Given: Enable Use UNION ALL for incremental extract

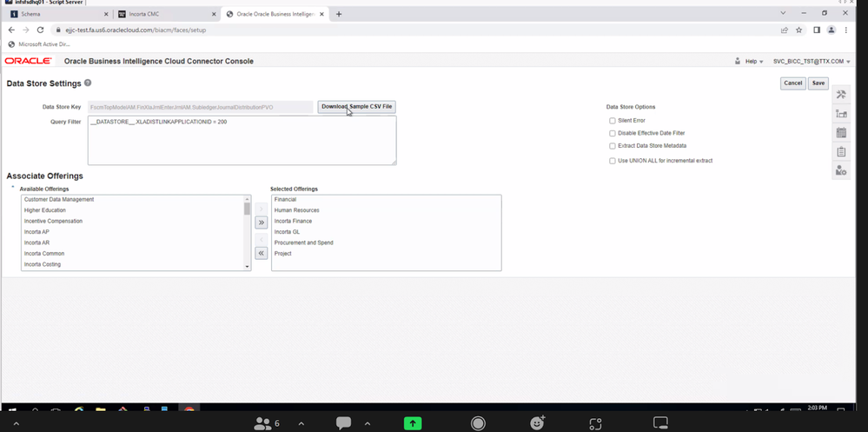Looking at the screenshot, I should point(613,161).
